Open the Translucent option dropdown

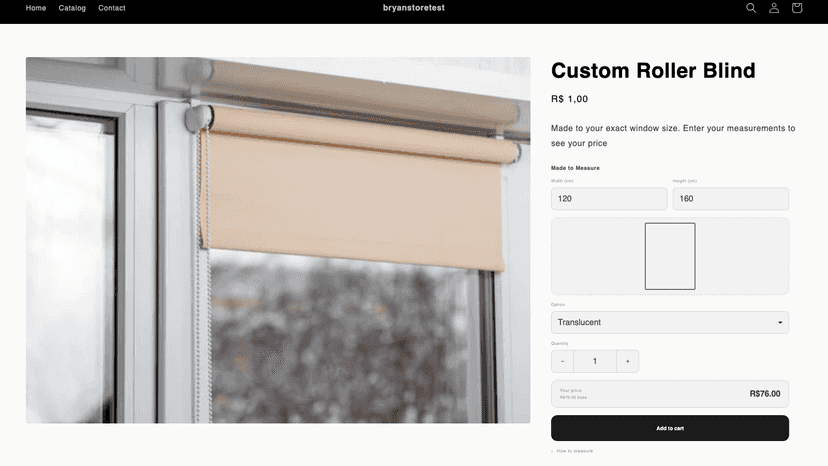pos(670,322)
